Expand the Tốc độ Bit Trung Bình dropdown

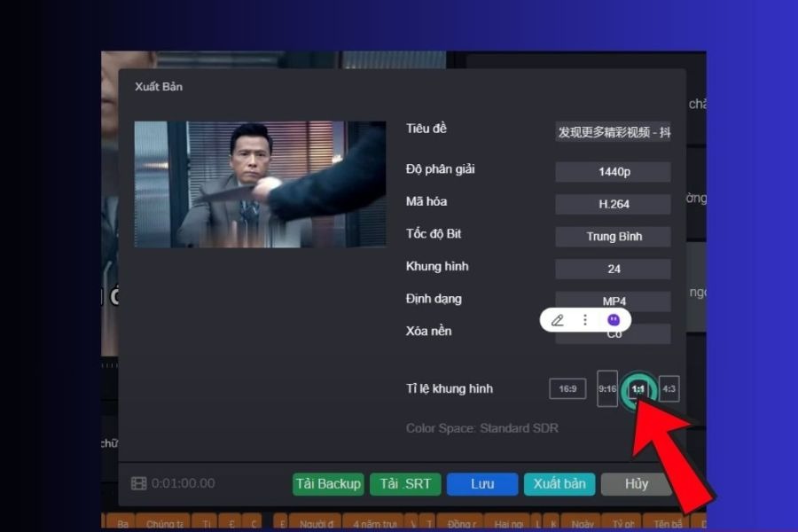pyautogui.click(x=613, y=237)
